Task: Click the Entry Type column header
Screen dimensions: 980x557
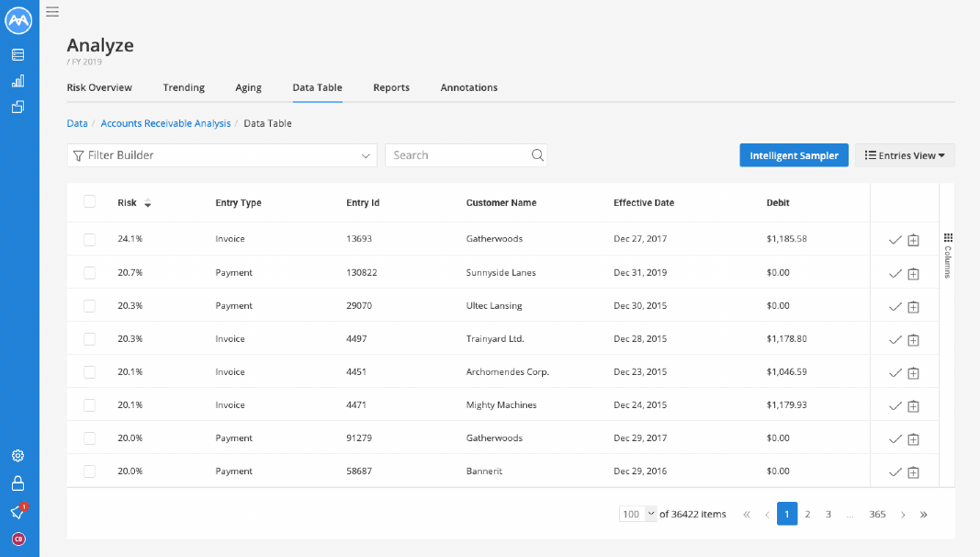Action: pos(238,202)
